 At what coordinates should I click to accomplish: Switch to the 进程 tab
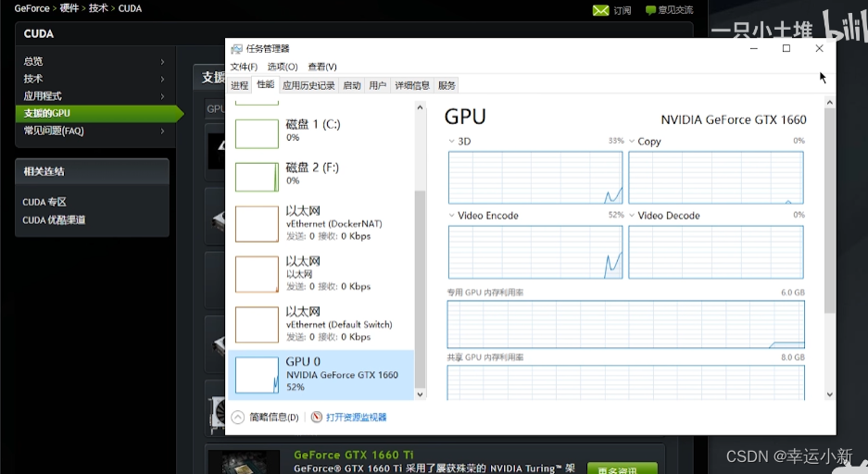[240, 85]
